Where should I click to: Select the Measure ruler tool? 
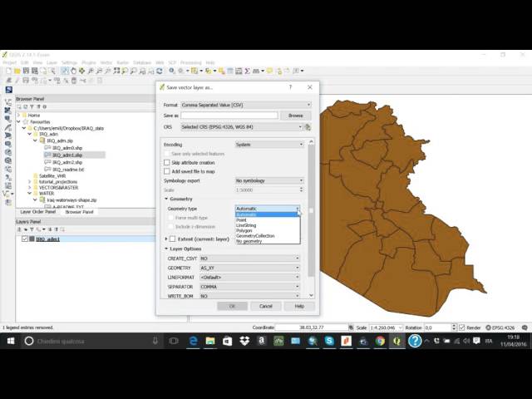(x=256, y=71)
